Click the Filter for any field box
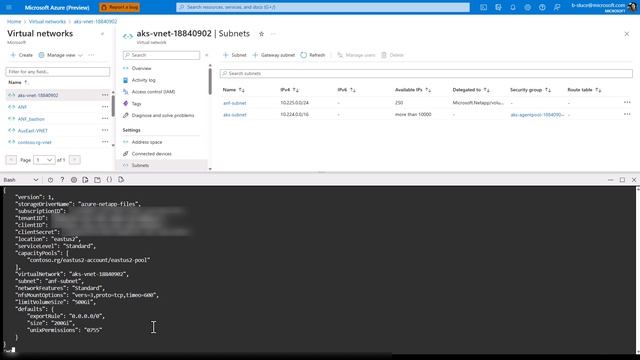 58,72
